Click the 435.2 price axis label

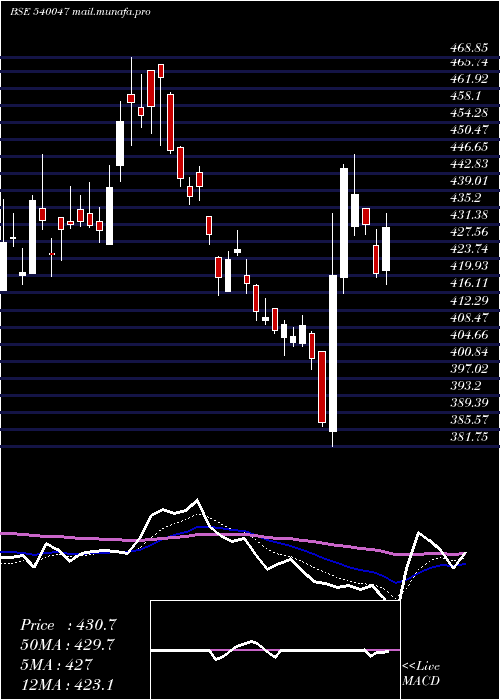pyautogui.click(x=466, y=198)
